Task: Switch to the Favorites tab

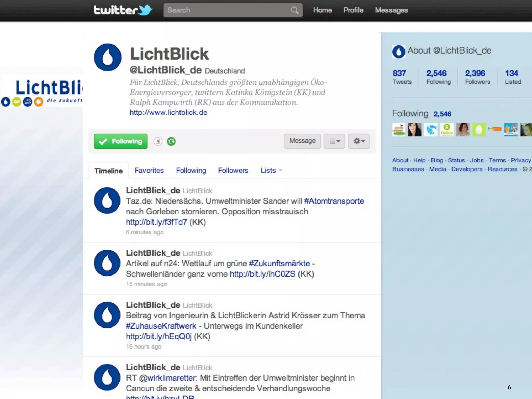Action: coord(149,171)
